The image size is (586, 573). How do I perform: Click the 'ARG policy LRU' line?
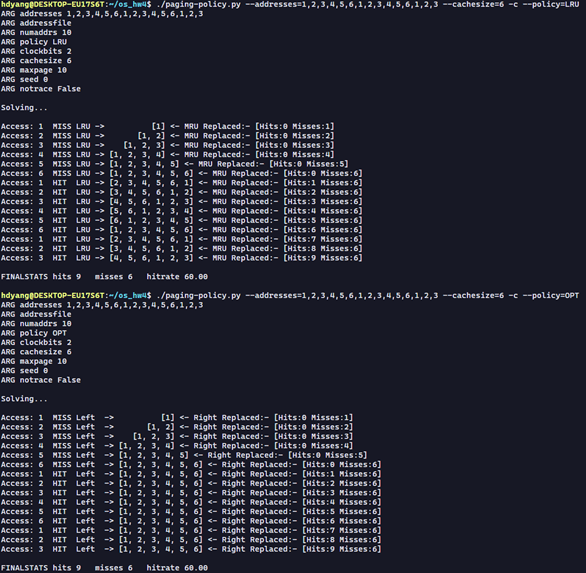click(x=34, y=42)
